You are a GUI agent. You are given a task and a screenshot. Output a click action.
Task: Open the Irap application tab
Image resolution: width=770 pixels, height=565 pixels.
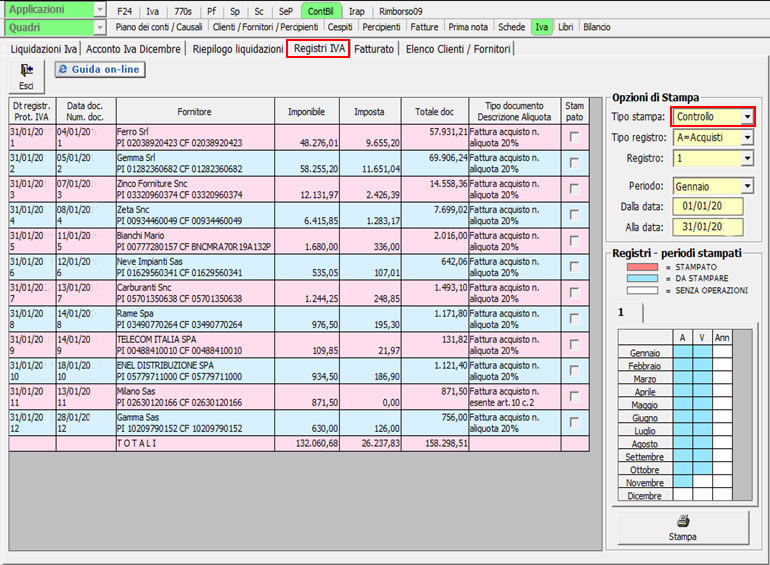pos(357,11)
